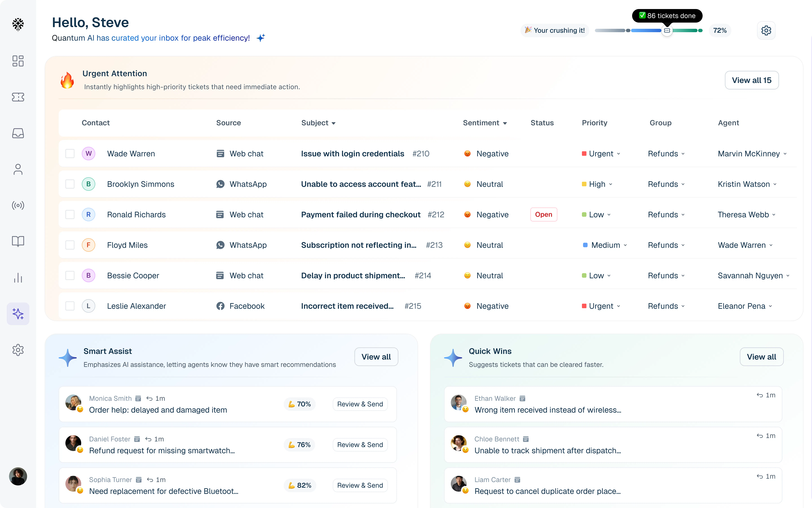Click the Open status badge for ticket #212
The height and width of the screenshot is (508, 812).
[x=544, y=214]
